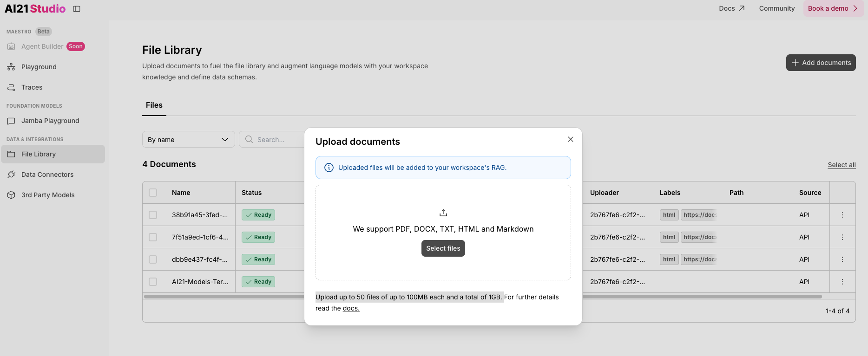The width and height of the screenshot is (868, 356).
Task: Click the Beta badge next to Maestro
Action: tap(44, 32)
